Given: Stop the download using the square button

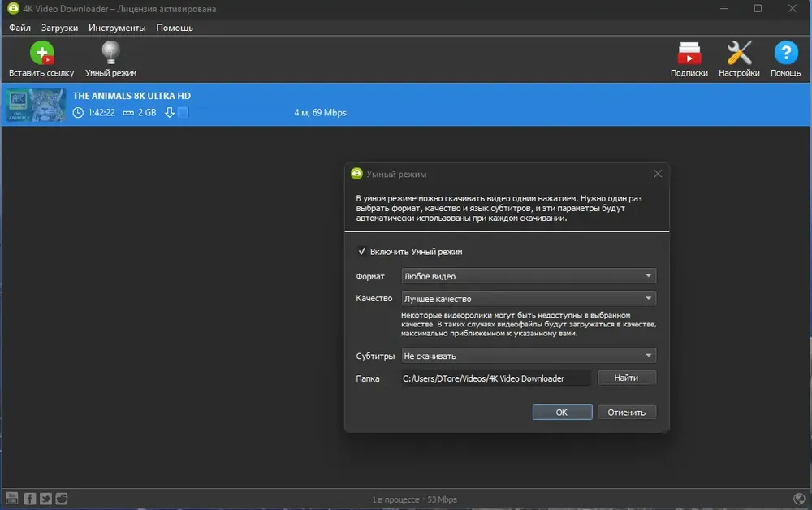Looking at the screenshot, I should point(183,112).
